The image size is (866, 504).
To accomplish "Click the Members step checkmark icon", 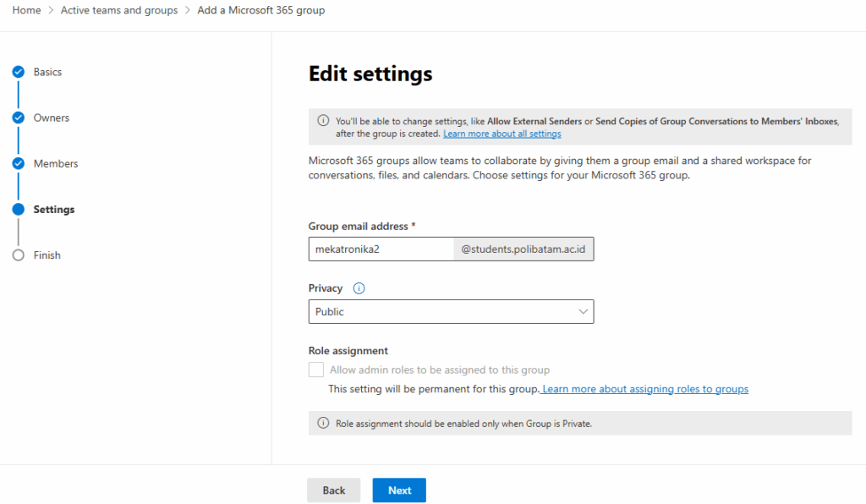I will [18, 163].
